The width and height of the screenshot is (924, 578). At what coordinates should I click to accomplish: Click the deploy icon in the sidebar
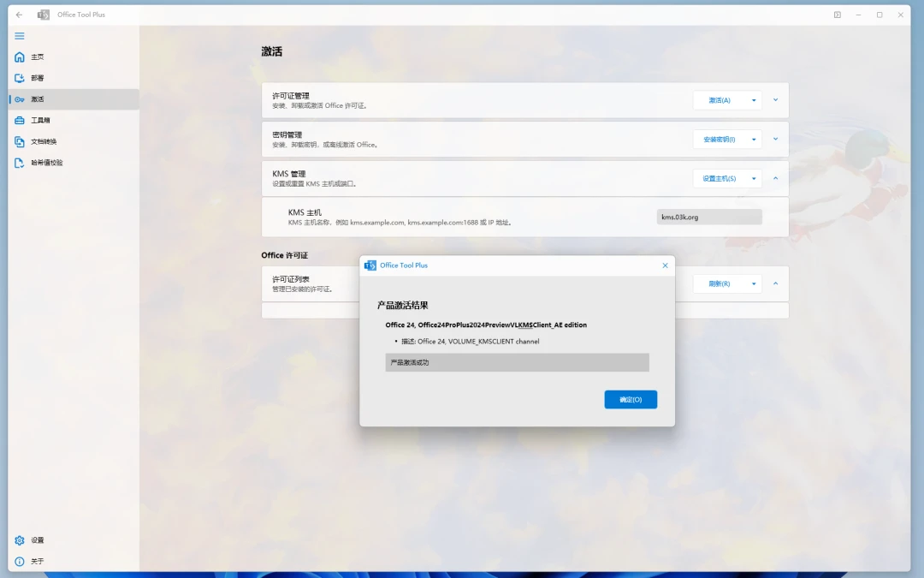20,78
